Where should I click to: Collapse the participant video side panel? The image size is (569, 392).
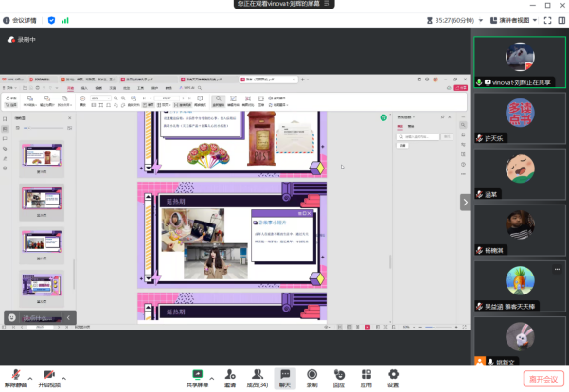point(465,202)
